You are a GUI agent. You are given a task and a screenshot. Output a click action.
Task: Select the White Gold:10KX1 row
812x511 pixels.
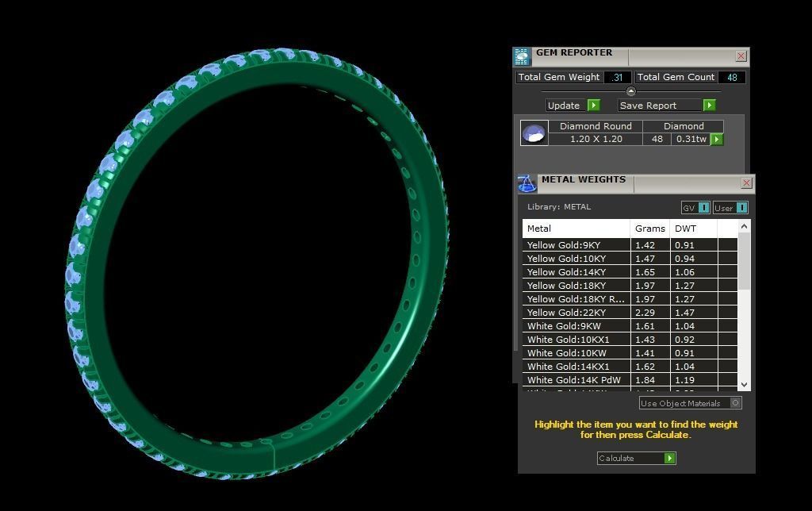pyautogui.click(x=630, y=339)
